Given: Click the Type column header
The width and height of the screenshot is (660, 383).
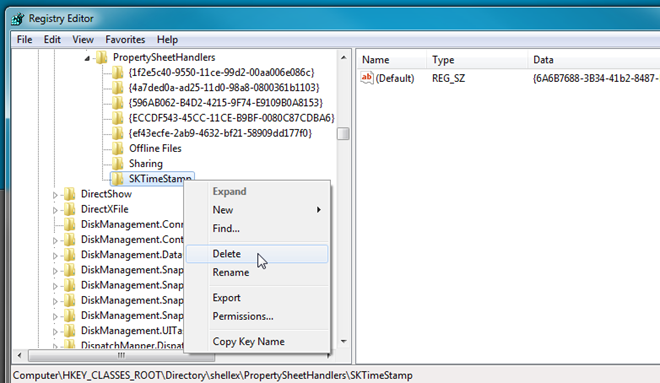Looking at the screenshot, I should click(477, 60).
